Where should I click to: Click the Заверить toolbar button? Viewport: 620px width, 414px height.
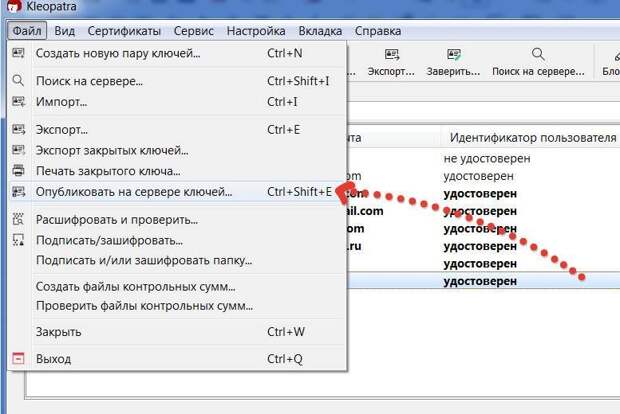pos(453,62)
